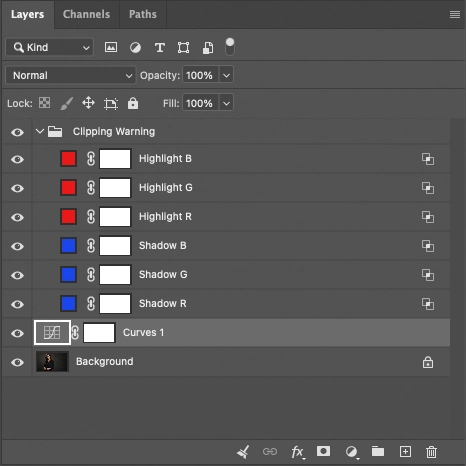The image size is (466, 466).
Task: Filter layers by shape layers icon
Action: [183, 48]
